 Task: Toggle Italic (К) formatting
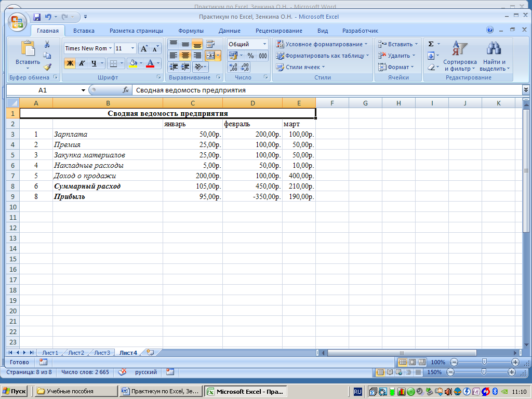[x=82, y=63]
